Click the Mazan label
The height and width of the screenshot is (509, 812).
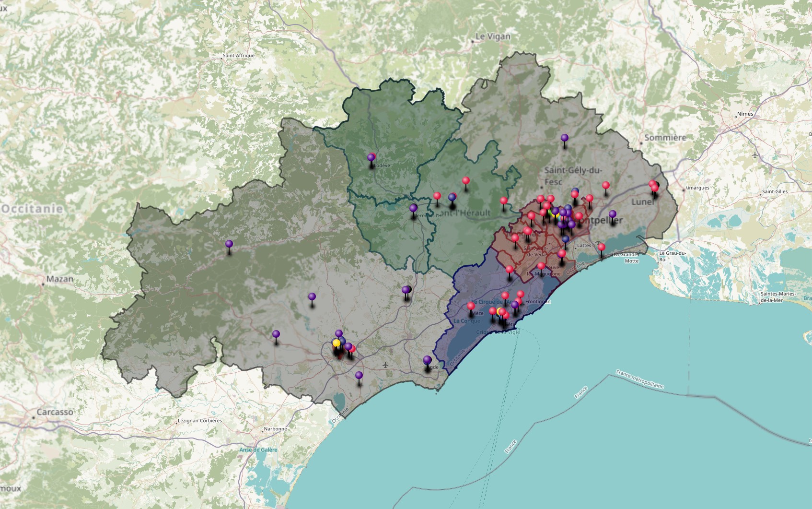click(60, 279)
